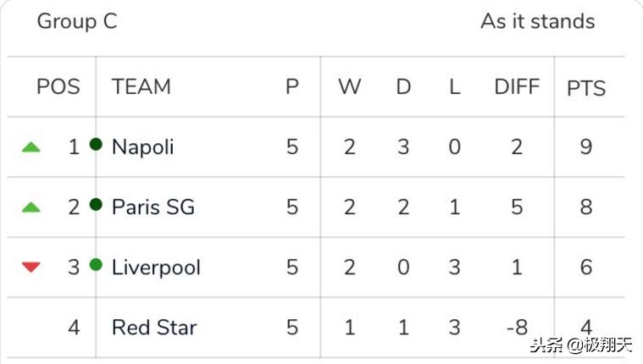Click Napoli's 9 points value

pos(586,147)
